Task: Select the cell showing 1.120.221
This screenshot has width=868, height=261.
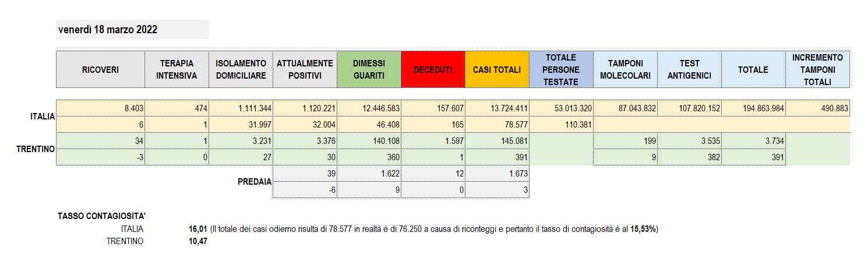Action: [305, 108]
